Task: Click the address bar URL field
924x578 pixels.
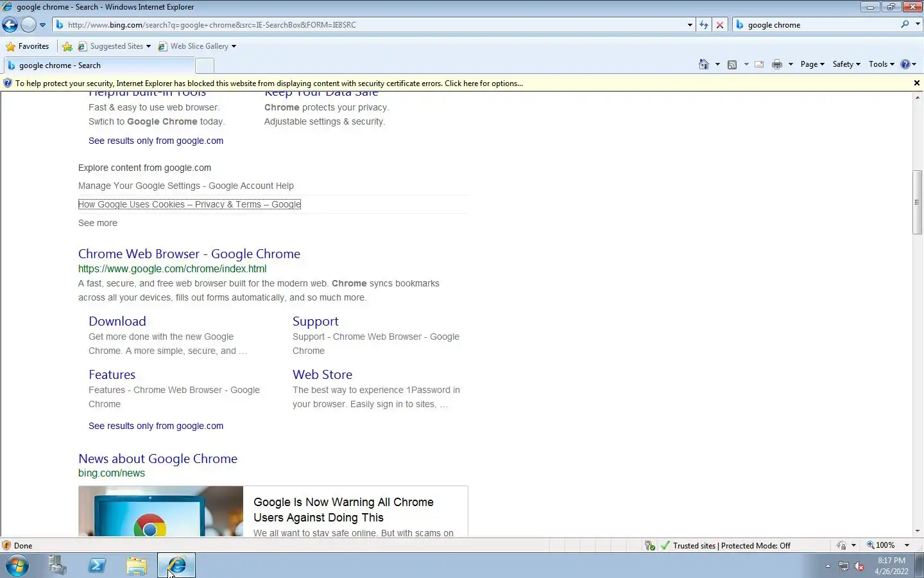Action: tap(369, 24)
